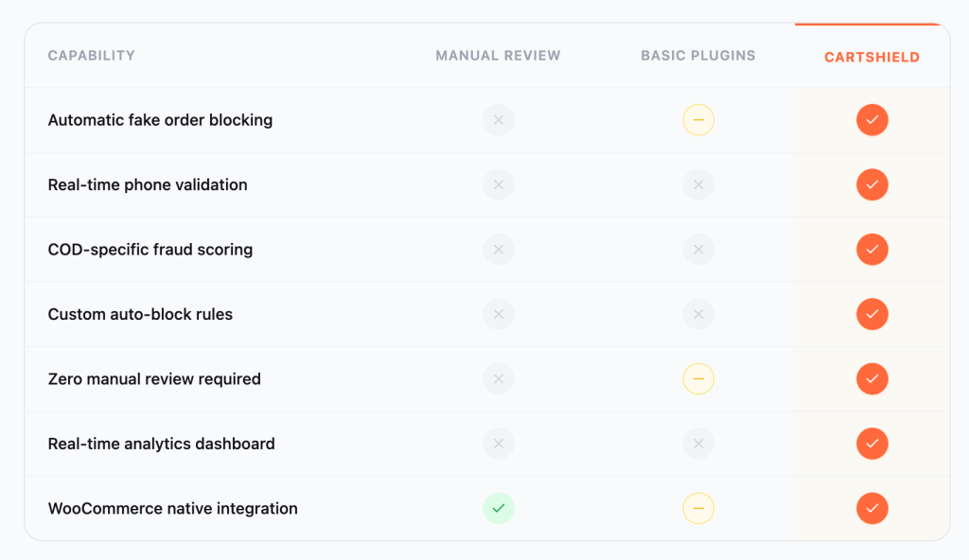969x560 pixels.
Task: Select the CARTSHIELD column header
Action: tap(872, 57)
